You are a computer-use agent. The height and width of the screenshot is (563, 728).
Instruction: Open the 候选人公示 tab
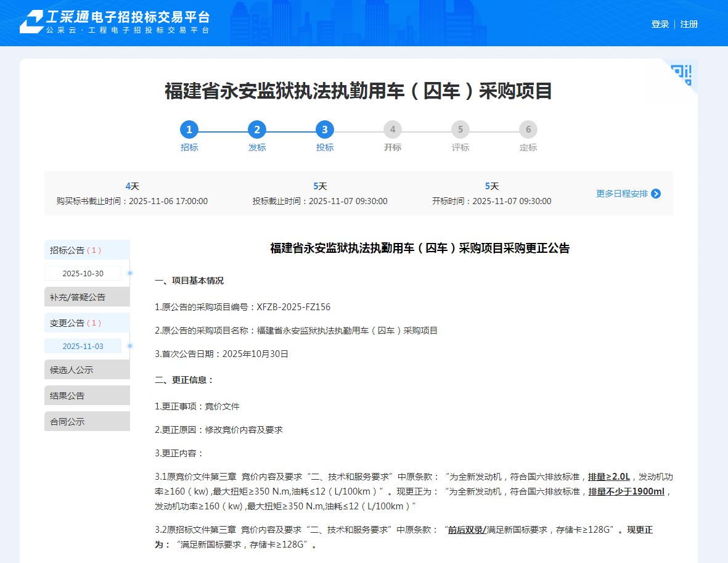87,369
